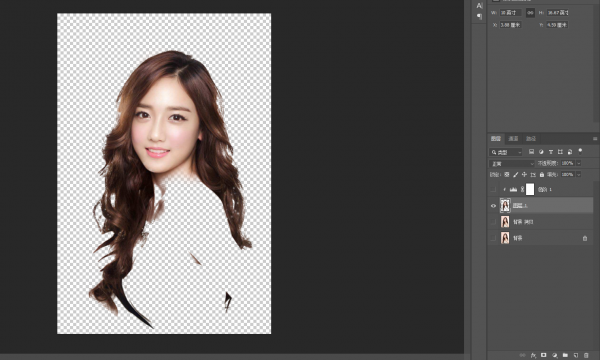This screenshot has height=360, width=600.
Task: Switch to the Layers tab
Action: (x=496, y=138)
